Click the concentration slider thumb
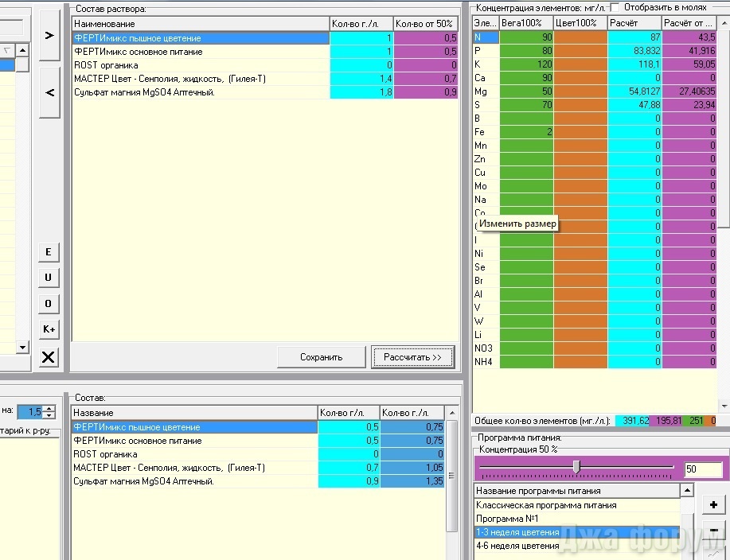 pos(576,468)
